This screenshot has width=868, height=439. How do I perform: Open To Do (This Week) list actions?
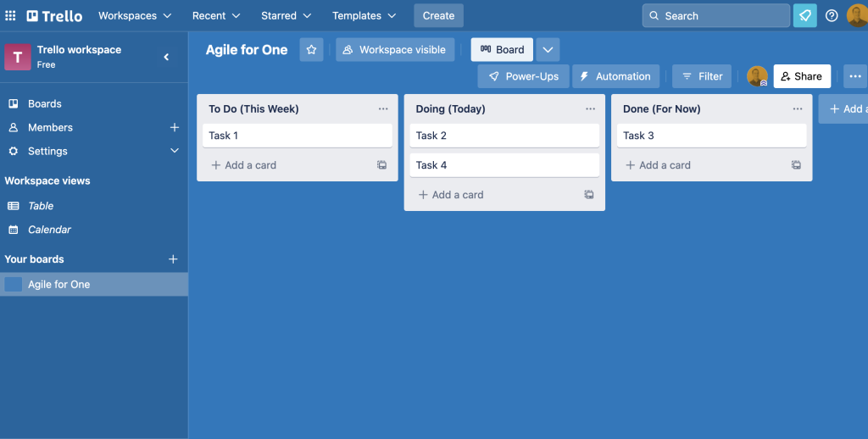click(x=383, y=109)
